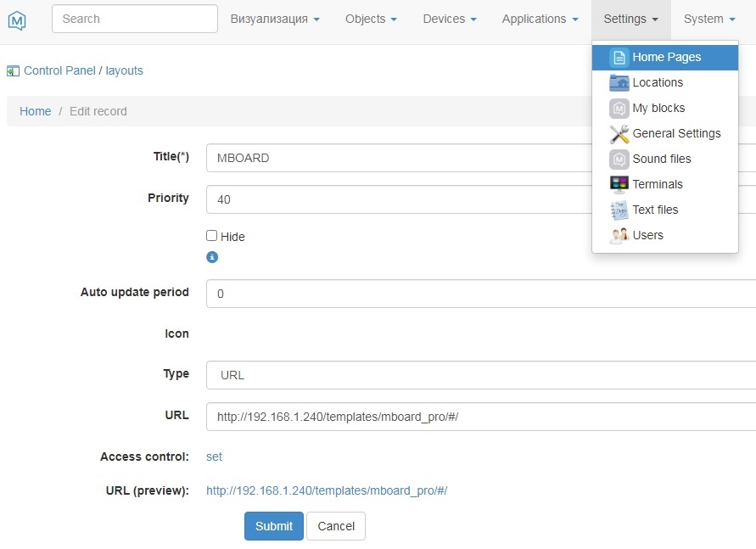Expand the Визуализация dropdown menu

[275, 20]
